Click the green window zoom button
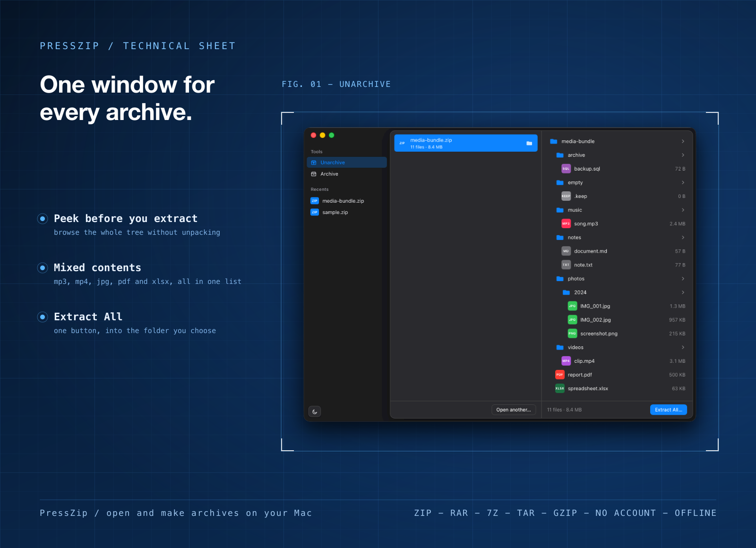 (332, 135)
